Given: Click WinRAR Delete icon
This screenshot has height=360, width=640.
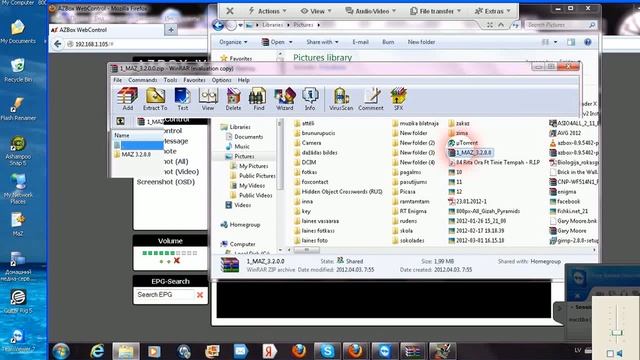Looking at the screenshot, I should pos(233,98).
